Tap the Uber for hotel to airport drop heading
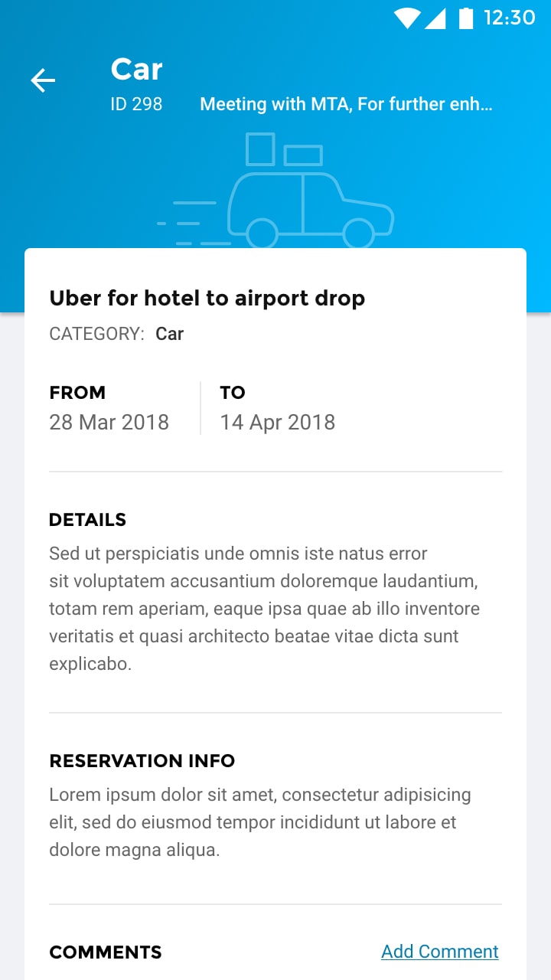Screen dimensions: 551x980 pos(207,298)
